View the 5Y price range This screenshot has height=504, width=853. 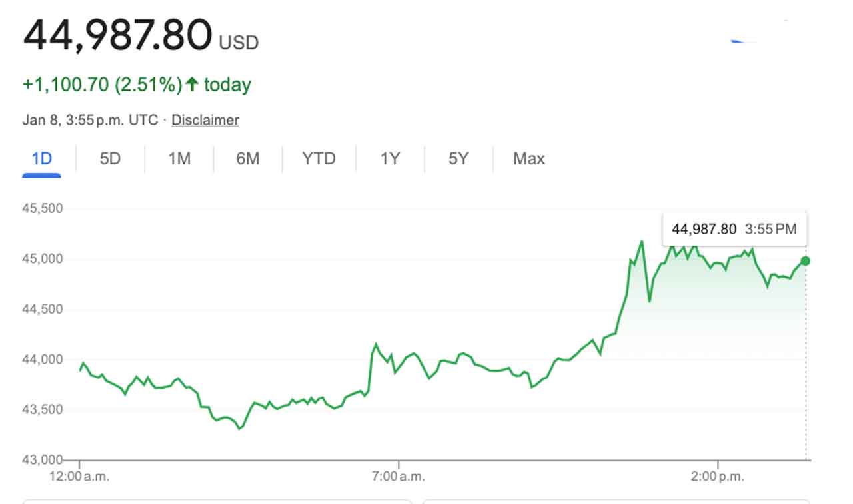pyautogui.click(x=458, y=159)
